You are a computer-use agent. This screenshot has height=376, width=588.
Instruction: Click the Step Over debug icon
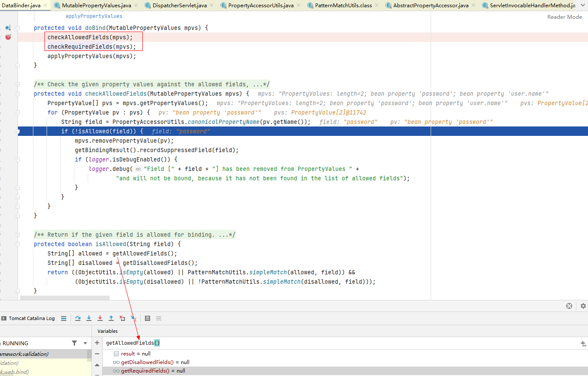point(78,318)
